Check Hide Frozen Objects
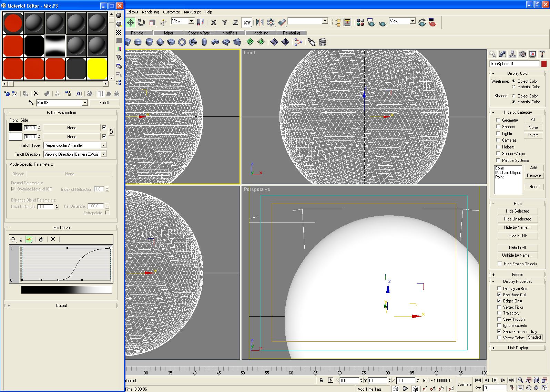 coord(500,264)
